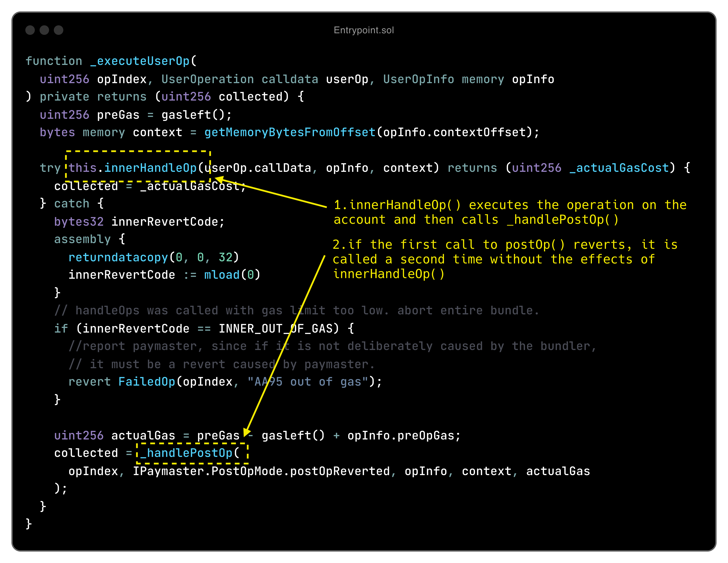The image size is (728, 563).
Task: Click the _actualGasCost return variable
Action: (619, 168)
